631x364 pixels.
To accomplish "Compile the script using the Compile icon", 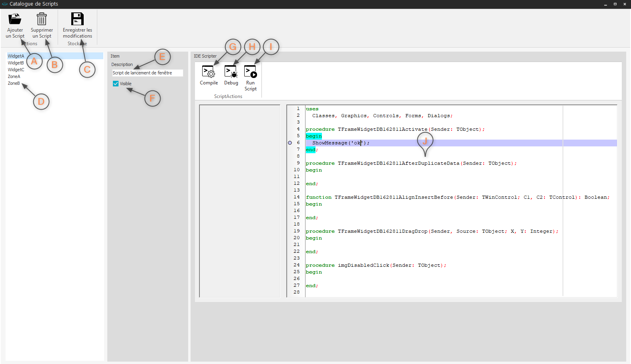I will coord(209,72).
